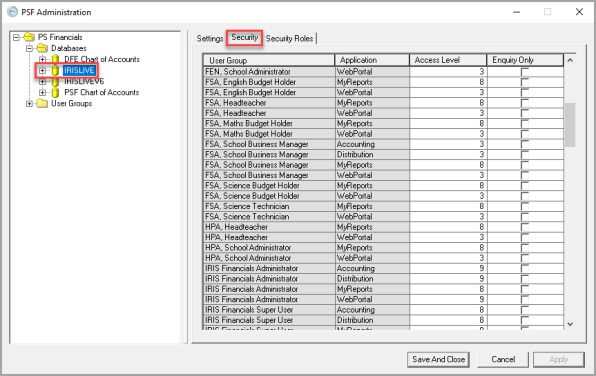Tick Enquiry Only for IRIS Financials Super User Distribution
596x376 pixels.
pyautogui.click(x=525, y=320)
